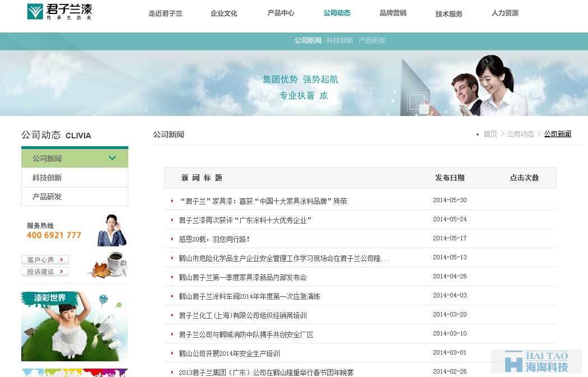The height and width of the screenshot is (377, 588).
Task: Open the 企业文化 menu
Action: (224, 13)
